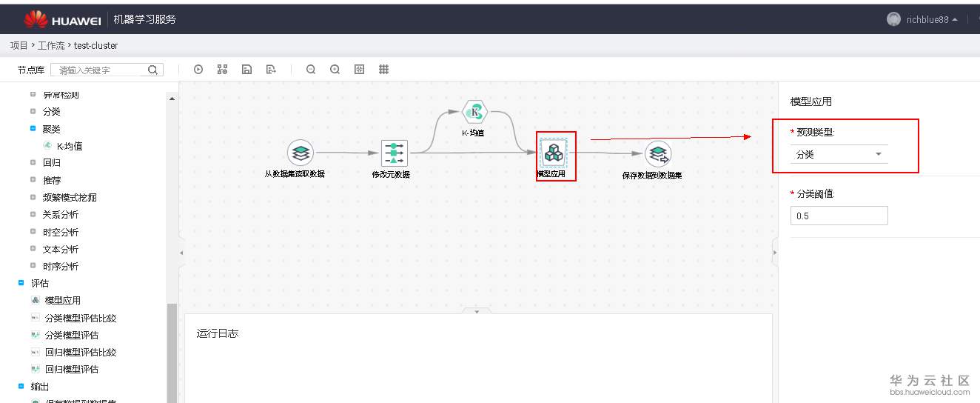Expand the 回归 tree category
Screen dimensions: 980x403
pos(33,162)
